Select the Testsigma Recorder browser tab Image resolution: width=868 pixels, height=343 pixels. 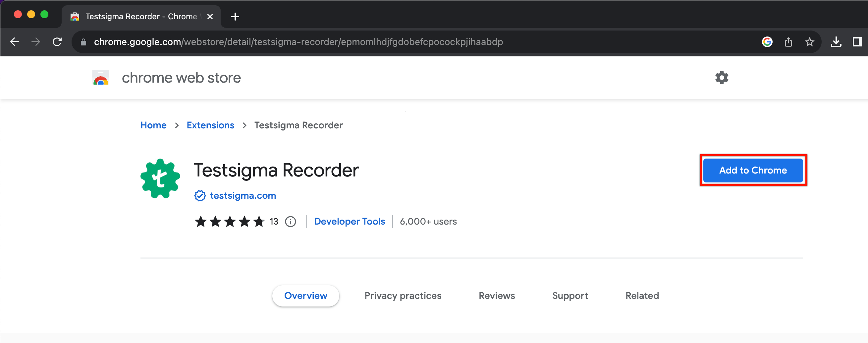pos(141,17)
